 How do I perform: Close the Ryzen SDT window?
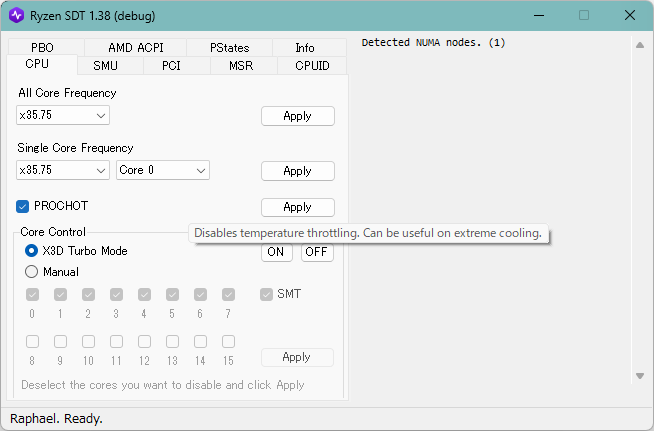coord(630,16)
